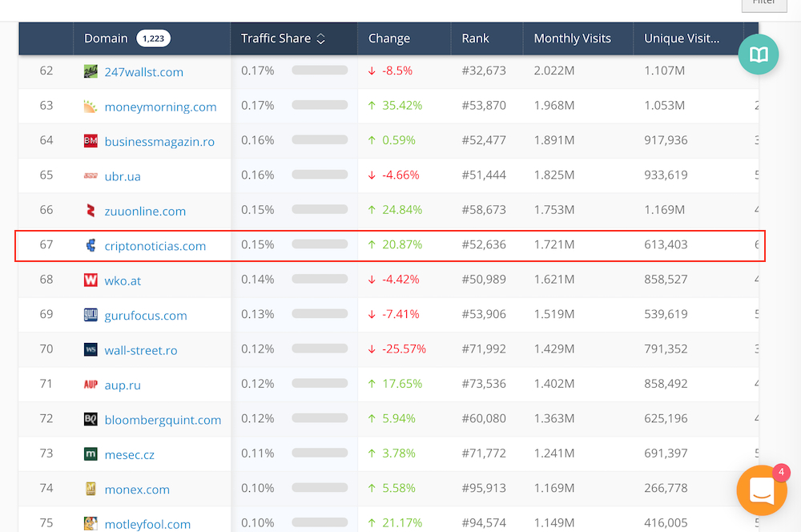Open the motleyfool.com link
Viewport: 801px width, 532px height.
(147, 524)
